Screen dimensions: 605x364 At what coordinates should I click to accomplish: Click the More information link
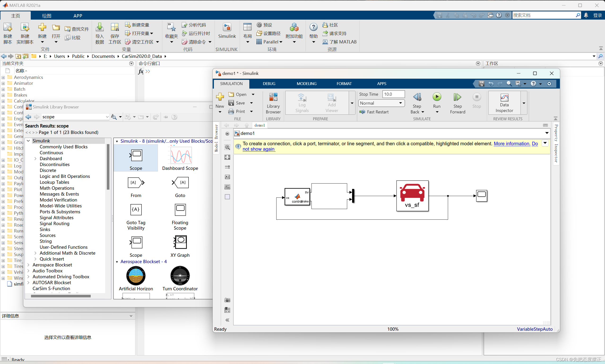511,143
